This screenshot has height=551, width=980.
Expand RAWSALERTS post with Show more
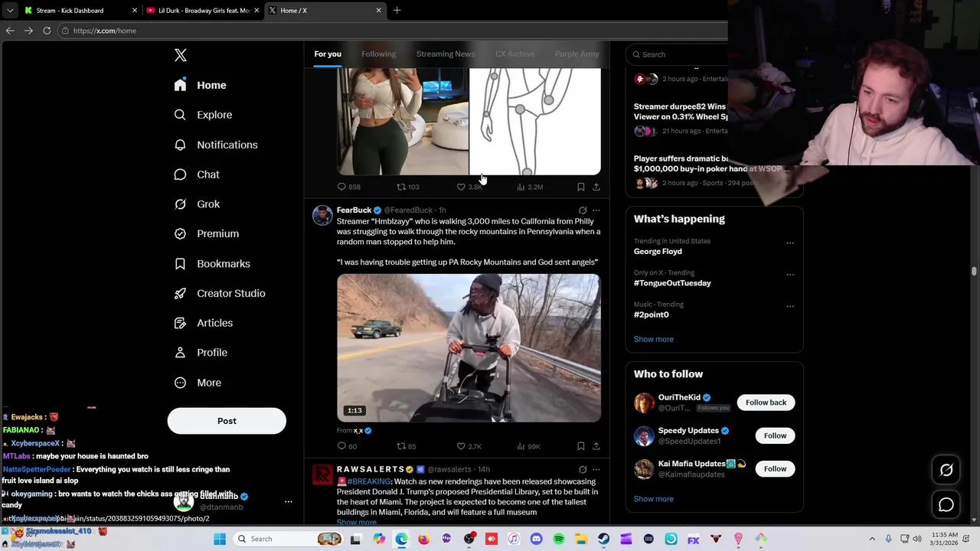356,522
